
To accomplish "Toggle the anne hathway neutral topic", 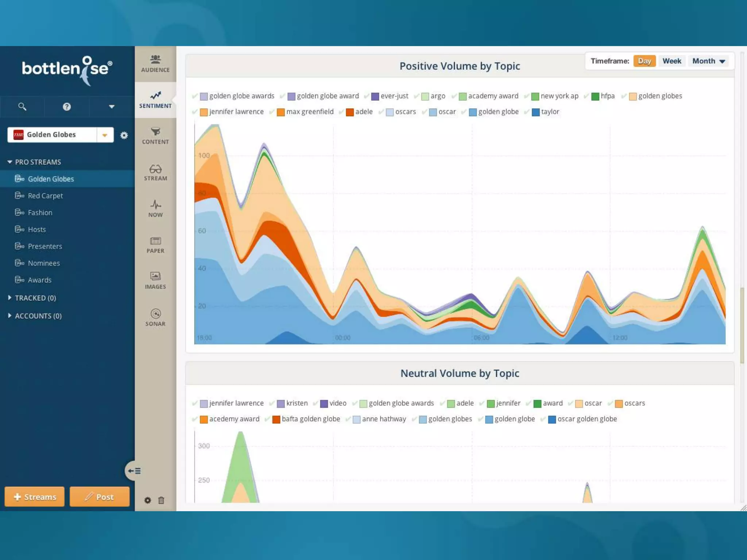I will tap(348, 419).
